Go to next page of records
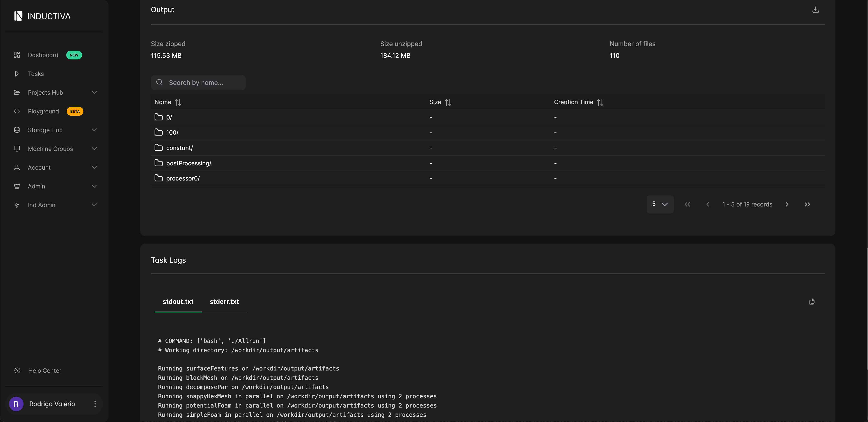 click(x=787, y=204)
